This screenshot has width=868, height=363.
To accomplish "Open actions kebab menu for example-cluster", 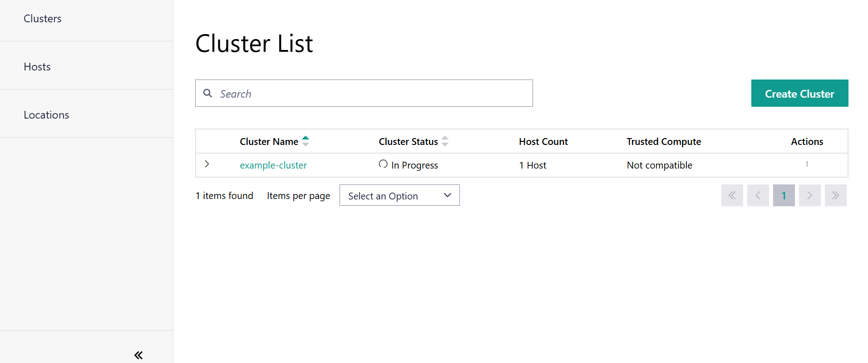I will pos(807,164).
